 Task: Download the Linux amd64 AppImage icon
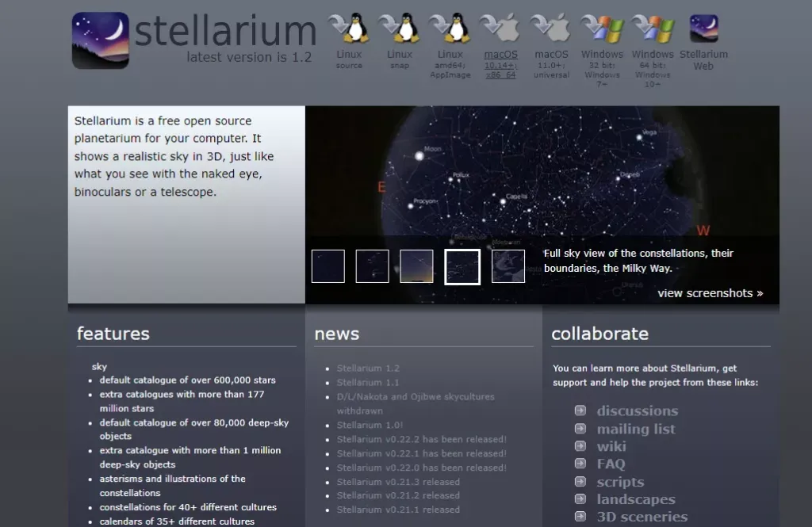(450, 28)
